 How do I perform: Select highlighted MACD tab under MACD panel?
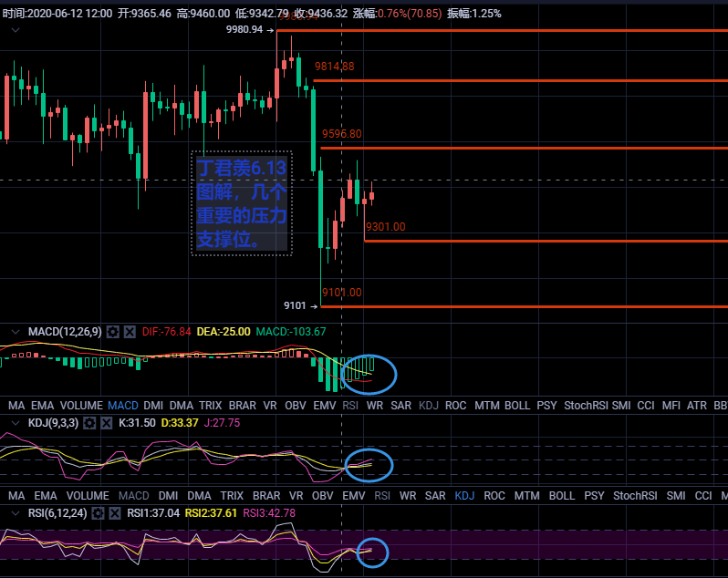(x=123, y=406)
